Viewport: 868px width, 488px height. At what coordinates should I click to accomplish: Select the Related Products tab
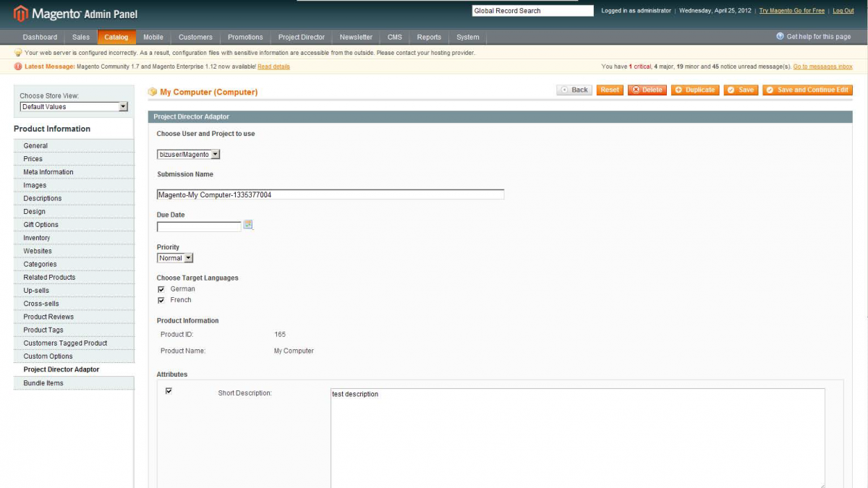[74, 278]
